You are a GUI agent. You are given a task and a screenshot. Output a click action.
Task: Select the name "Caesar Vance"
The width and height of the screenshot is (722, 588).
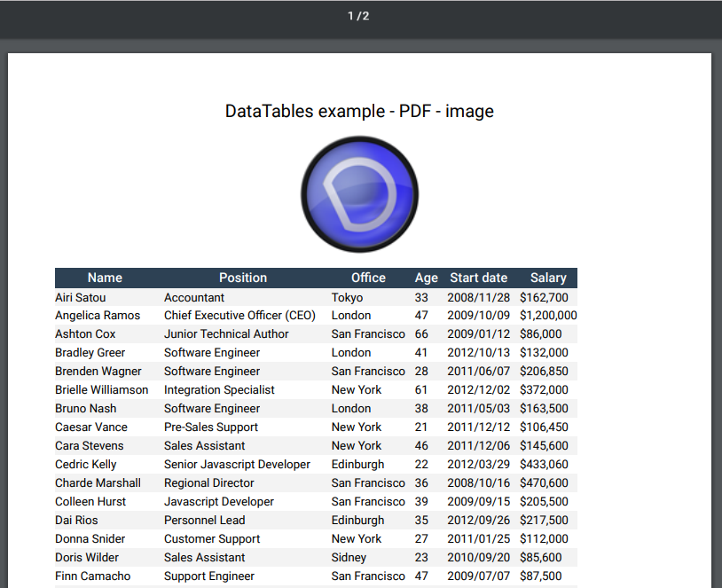tap(91, 427)
